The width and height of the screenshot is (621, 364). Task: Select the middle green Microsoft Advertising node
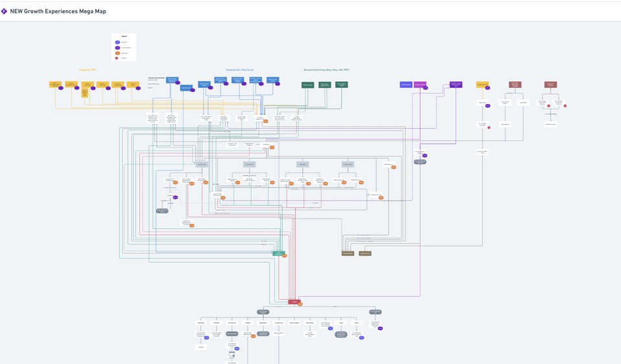(325, 85)
